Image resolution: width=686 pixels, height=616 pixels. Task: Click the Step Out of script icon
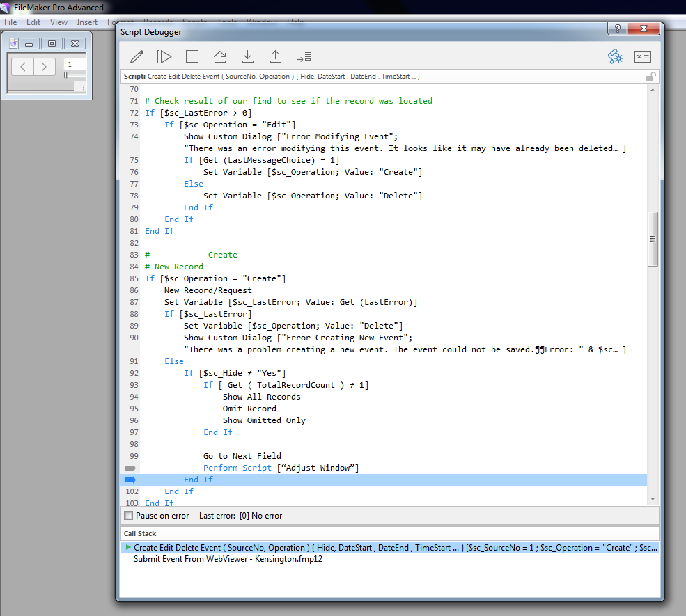[275, 56]
